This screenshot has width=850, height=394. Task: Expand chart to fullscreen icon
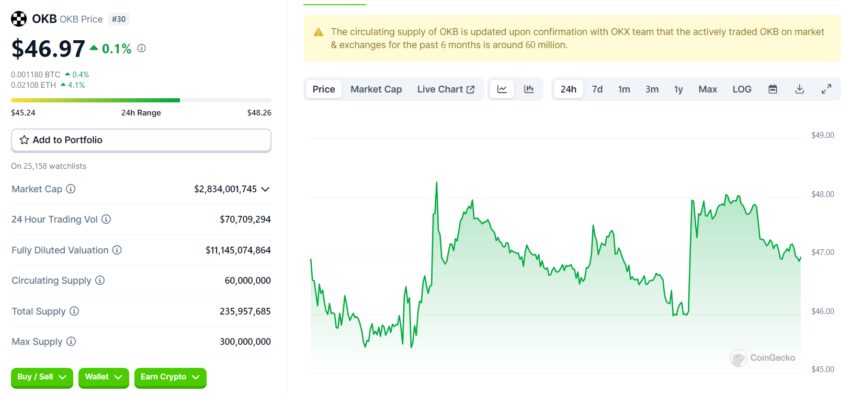pyautogui.click(x=826, y=89)
